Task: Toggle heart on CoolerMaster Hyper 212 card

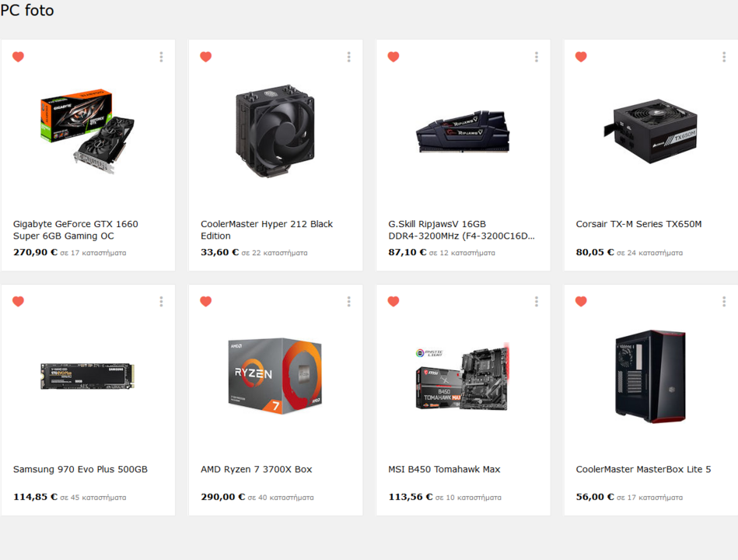Action: pos(205,57)
